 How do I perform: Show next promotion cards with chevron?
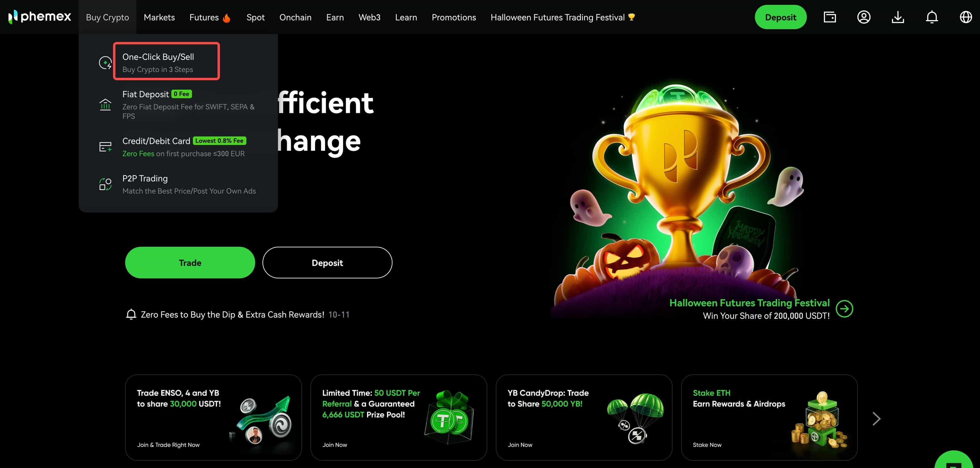click(x=876, y=418)
